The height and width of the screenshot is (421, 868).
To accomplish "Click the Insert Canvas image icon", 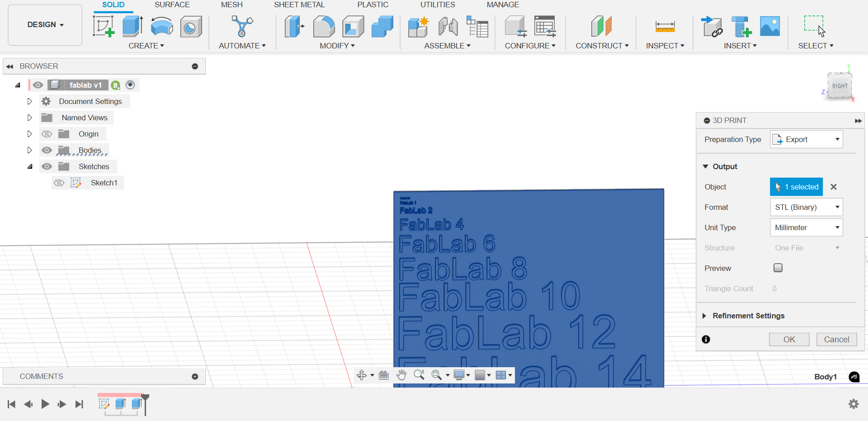I will coord(770,26).
